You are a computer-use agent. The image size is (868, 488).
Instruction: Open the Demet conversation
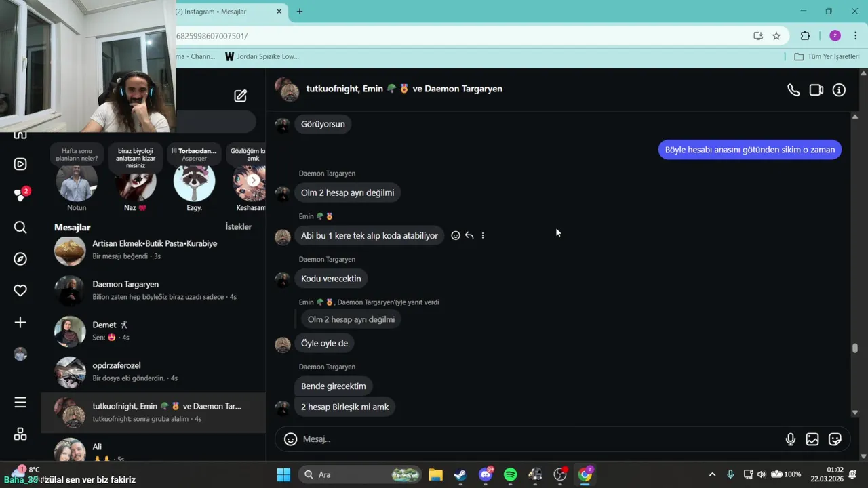pos(153,331)
